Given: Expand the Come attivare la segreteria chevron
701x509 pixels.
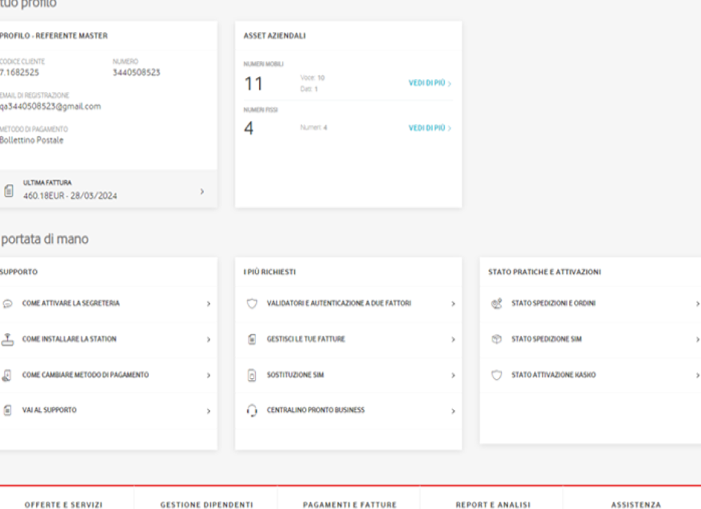Looking at the screenshot, I should coord(208,304).
